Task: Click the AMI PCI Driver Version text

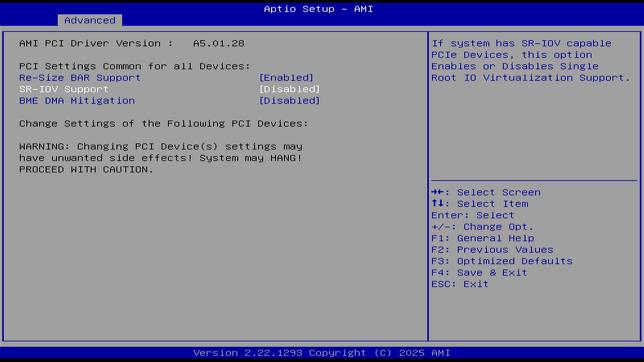Action: (x=131, y=44)
